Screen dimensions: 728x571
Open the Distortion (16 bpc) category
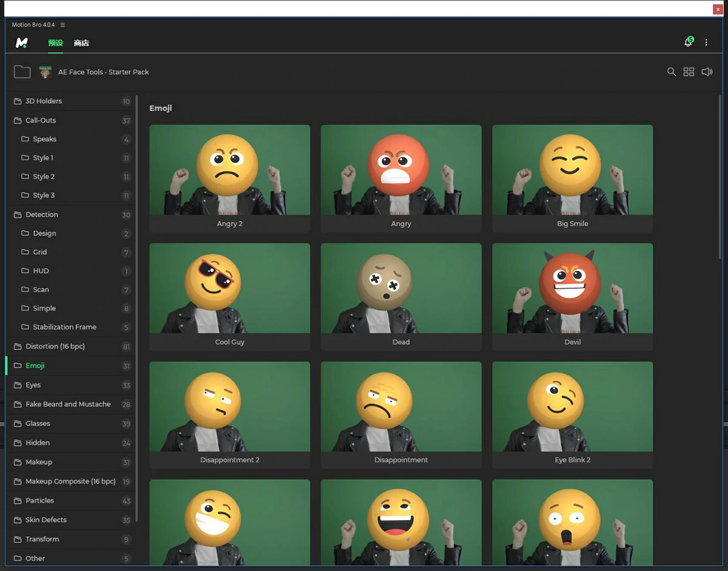point(72,346)
